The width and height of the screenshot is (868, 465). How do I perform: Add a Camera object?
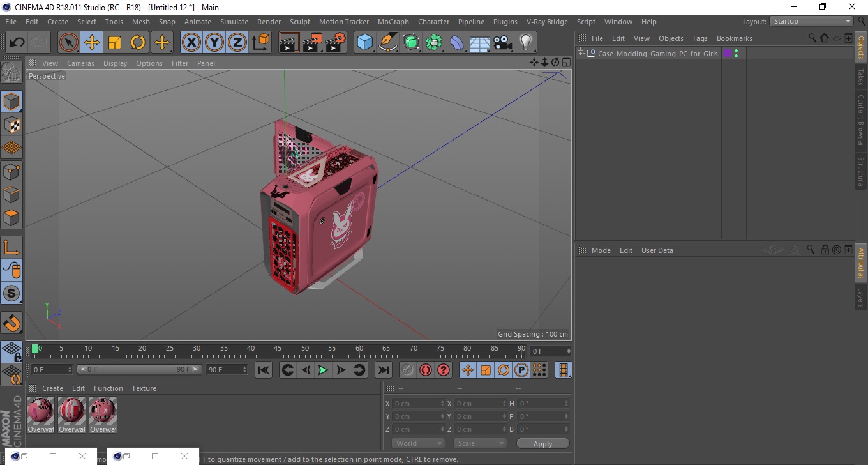point(502,43)
